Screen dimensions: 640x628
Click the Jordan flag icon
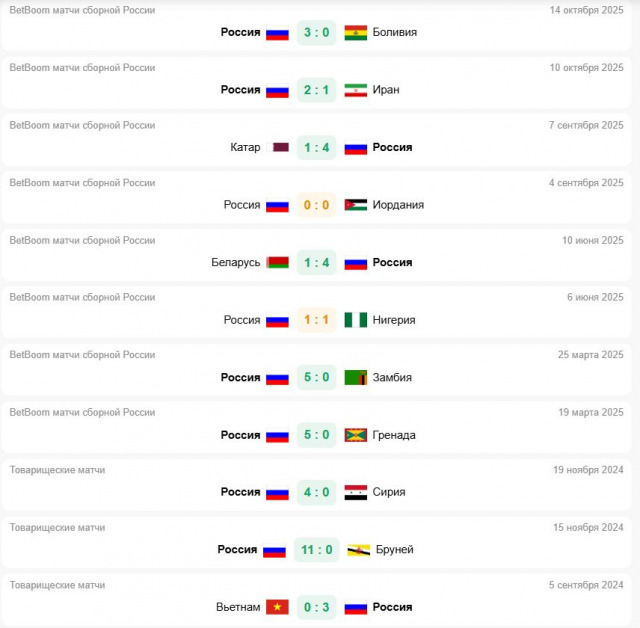coord(355,205)
